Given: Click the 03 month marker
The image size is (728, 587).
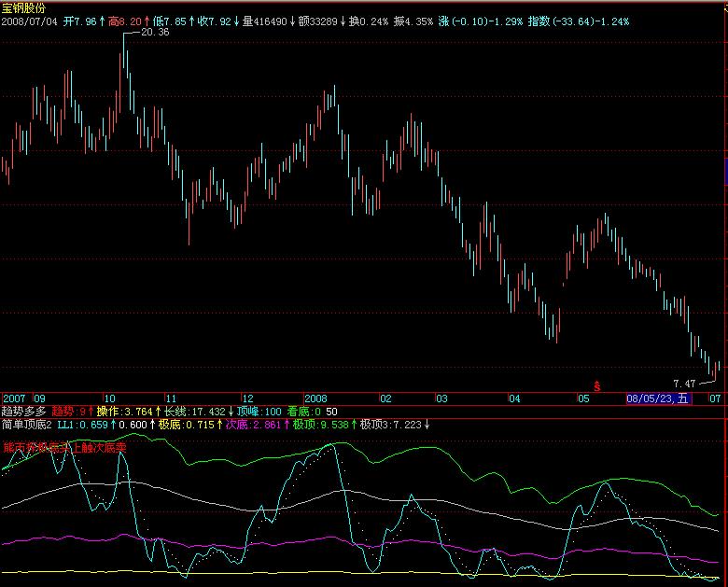Looking at the screenshot, I should 441,398.
